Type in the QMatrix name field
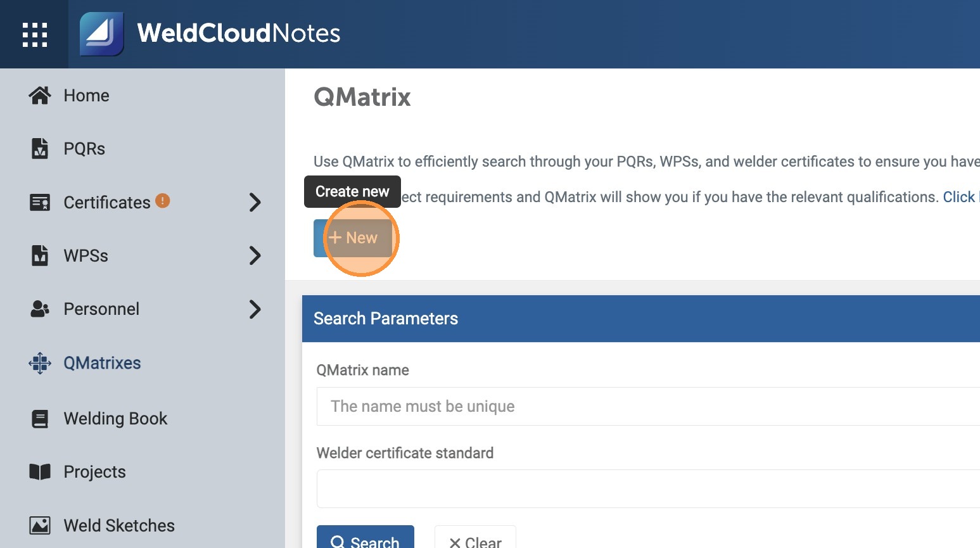This screenshot has height=548, width=980. click(x=646, y=406)
